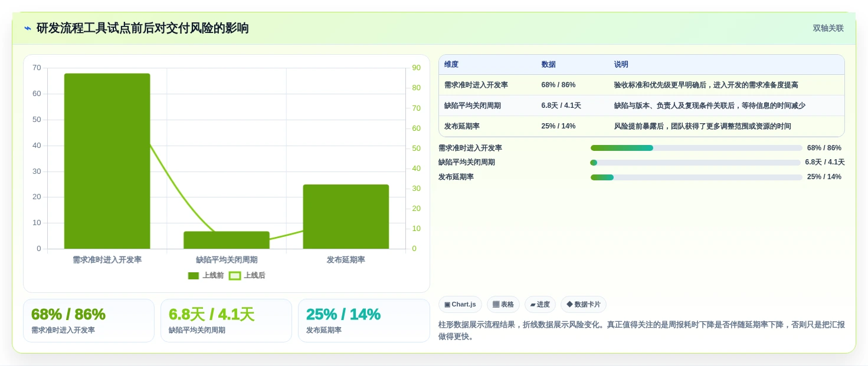Click the x-axis label 缺陷平均关闭周期
Screen dimensions: 868x366
[227, 259]
